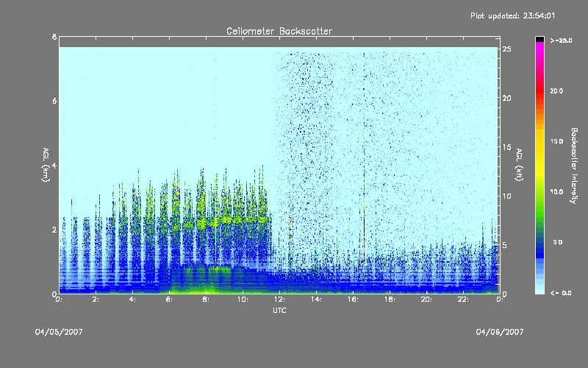The height and width of the screenshot is (368, 588).
Task: Click the '<= 0.0' colorbar label
Action: coord(561,293)
